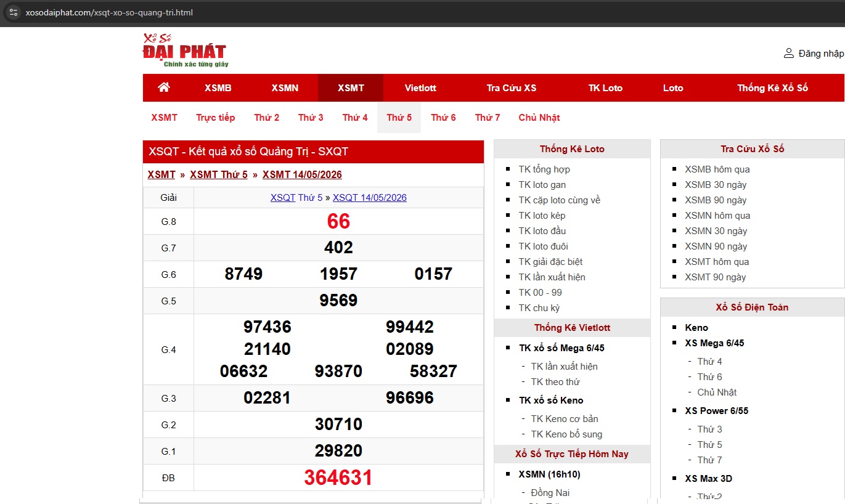Open XSMN 90 ngày link
The height and width of the screenshot is (504, 845).
point(716,246)
